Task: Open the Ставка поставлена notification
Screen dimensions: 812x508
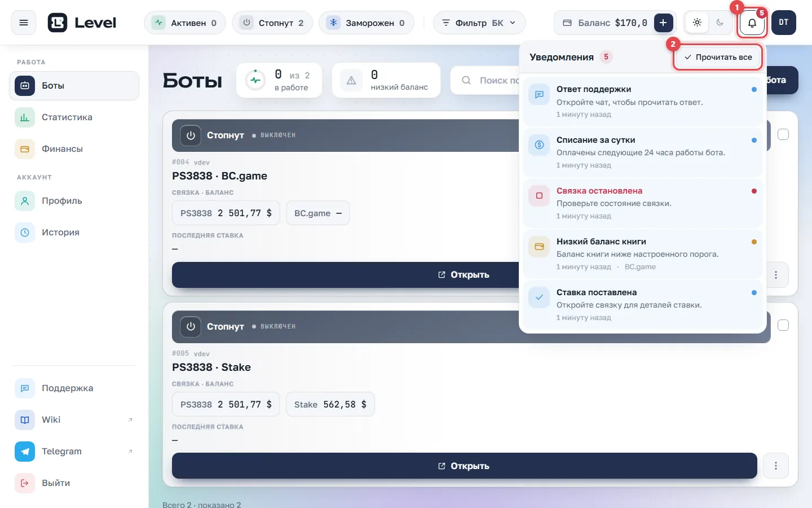Action: coord(643,304)
